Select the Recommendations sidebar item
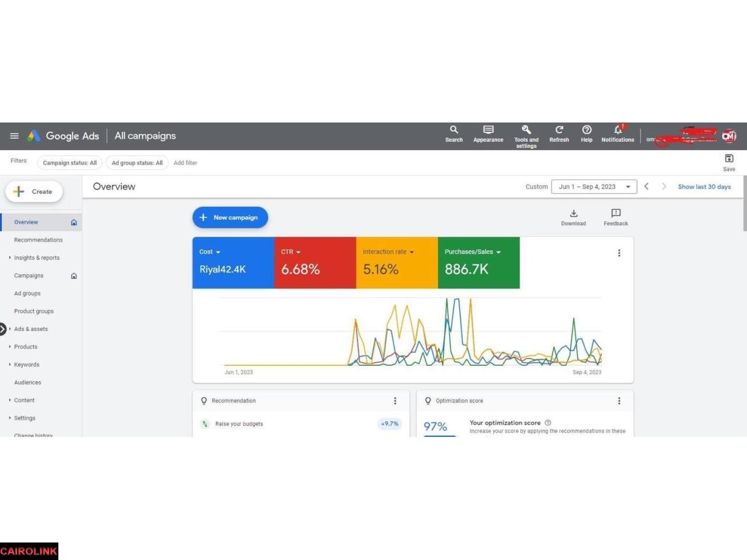Viewport: 747px width, 560px height. (38, 240)
